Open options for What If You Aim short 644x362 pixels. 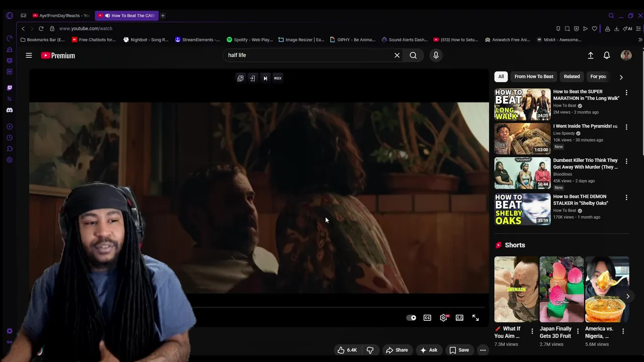click(x=532, y=331)
